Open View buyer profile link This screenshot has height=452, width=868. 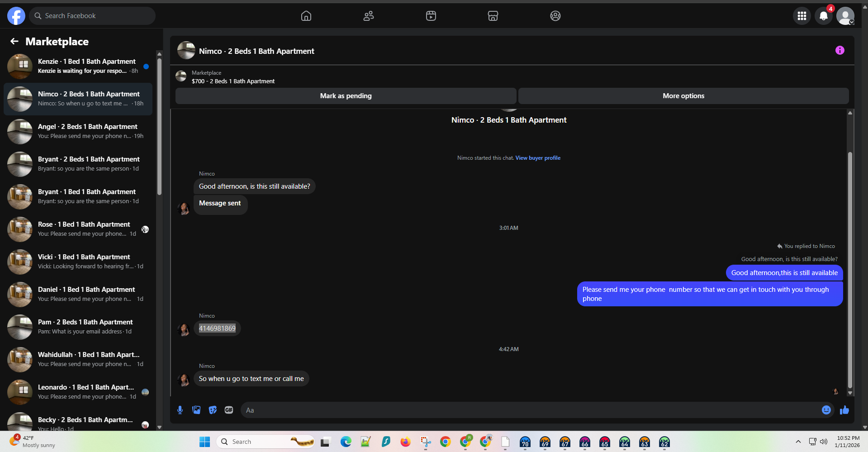click(x=538, y=158)
